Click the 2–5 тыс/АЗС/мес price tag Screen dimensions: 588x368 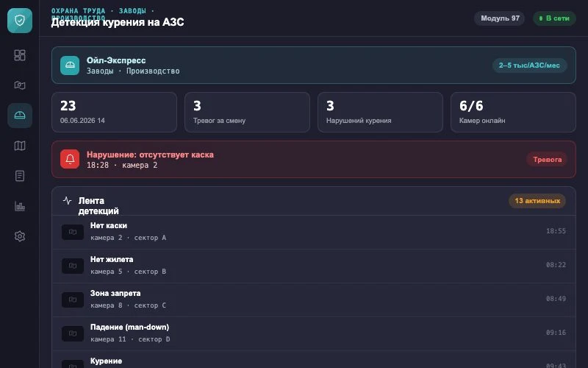529,66
